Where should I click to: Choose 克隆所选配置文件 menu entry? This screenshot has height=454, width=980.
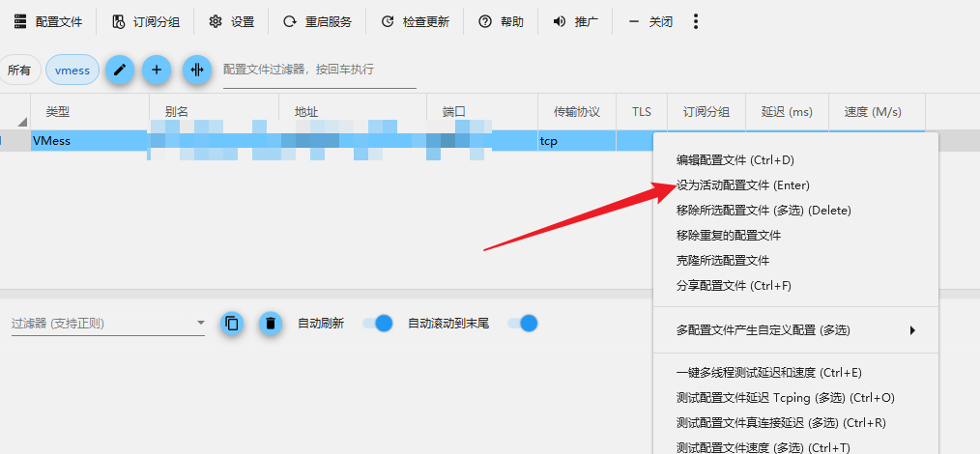pos(723,260)
